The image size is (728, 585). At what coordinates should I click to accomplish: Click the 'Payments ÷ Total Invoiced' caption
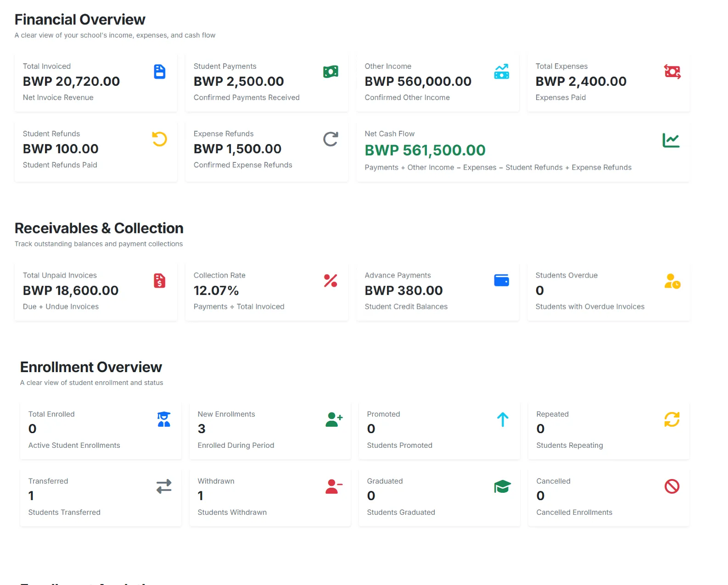click(239, 306)
